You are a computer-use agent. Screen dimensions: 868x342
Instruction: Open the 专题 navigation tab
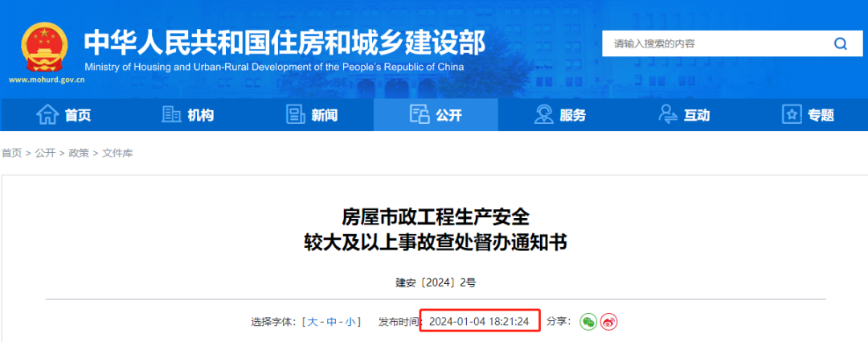[808, 115]
